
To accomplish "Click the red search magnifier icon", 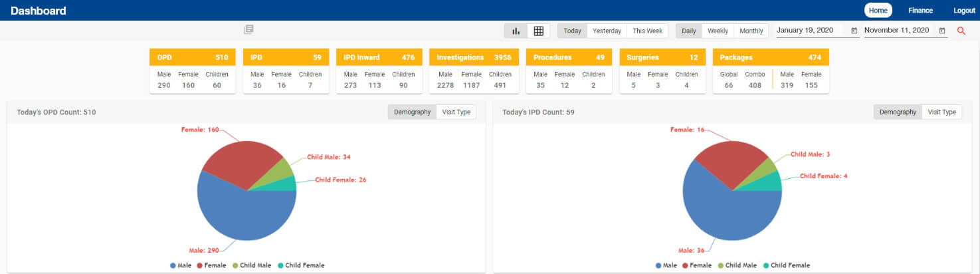I will coord(961,31).
